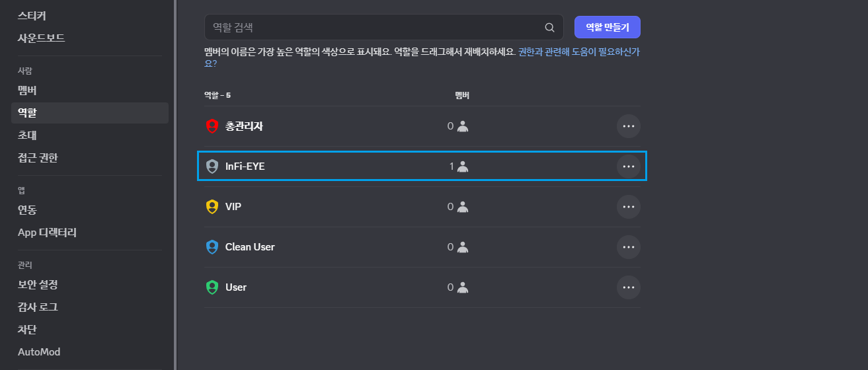Open more options for Clean User role
The image size is (868, 370).
pyautogui.click(x=629, y=247)
